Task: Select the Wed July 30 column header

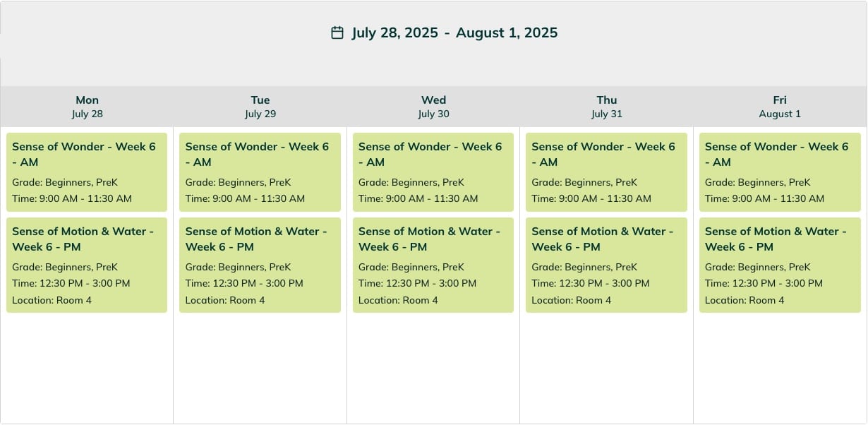Action: point(433,107)
